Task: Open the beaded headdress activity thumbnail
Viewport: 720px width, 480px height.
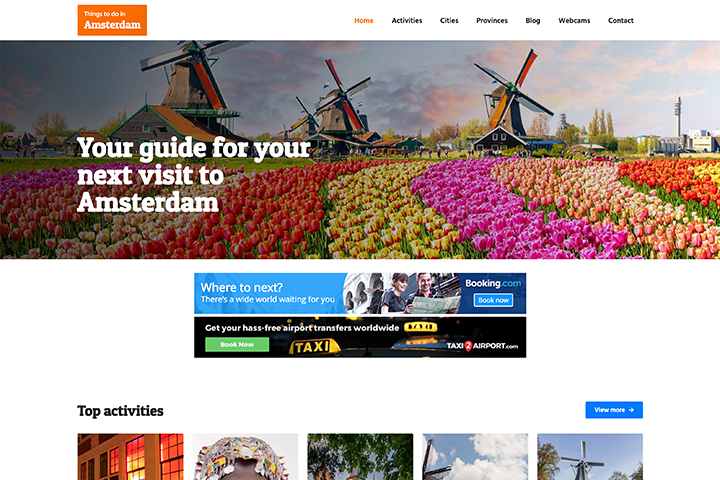Action: [245, 457]
